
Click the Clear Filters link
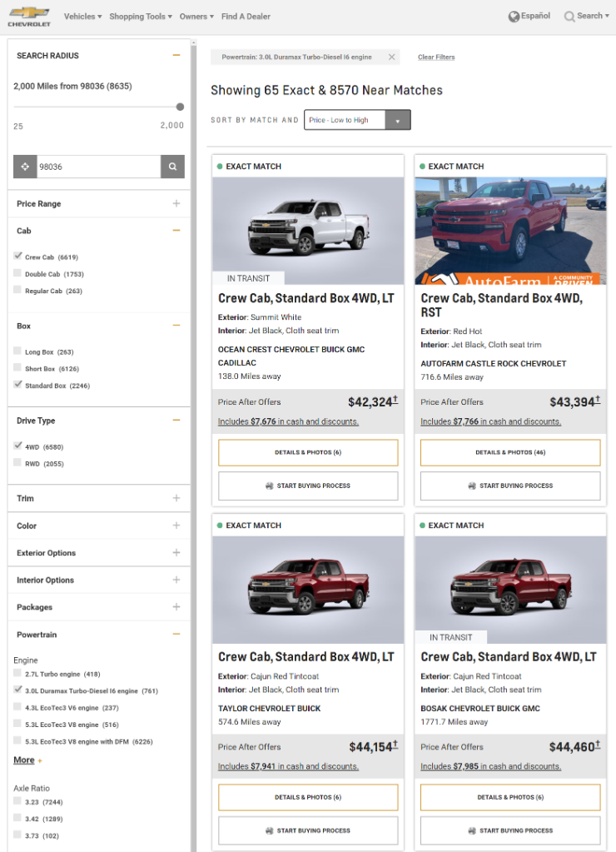(x=436, y=57)
